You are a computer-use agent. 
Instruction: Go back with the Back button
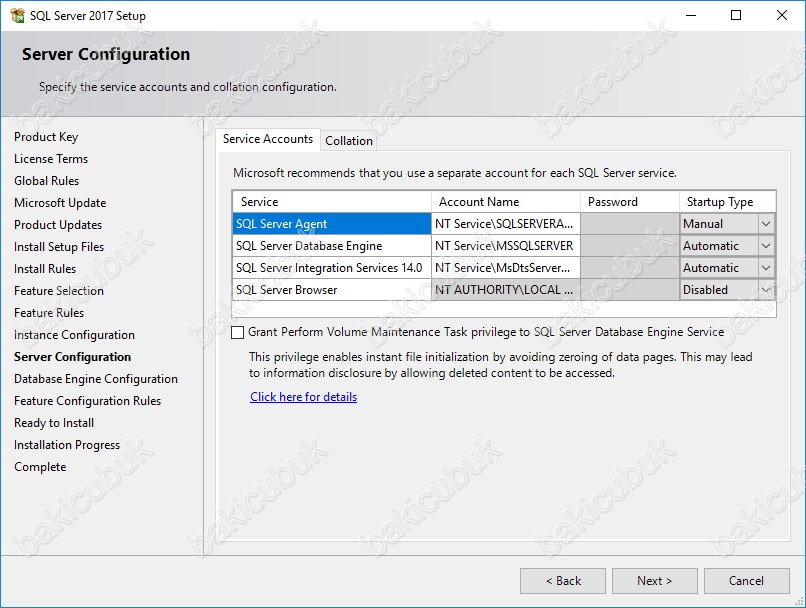pos(563,581)
